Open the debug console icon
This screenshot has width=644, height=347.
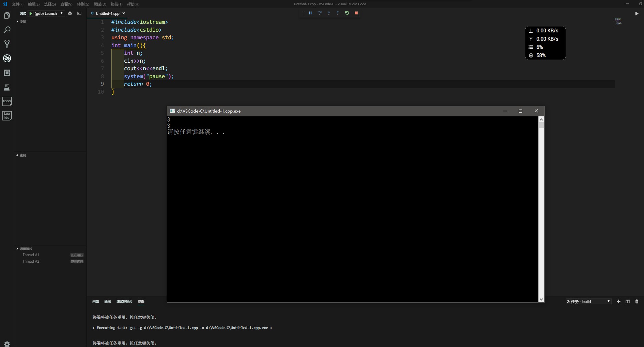coord(79,13)
